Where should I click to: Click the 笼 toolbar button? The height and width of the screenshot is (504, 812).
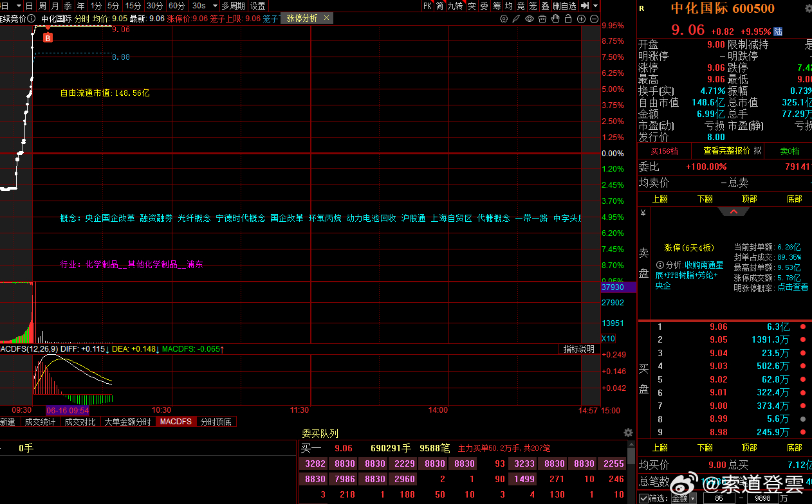533,6
